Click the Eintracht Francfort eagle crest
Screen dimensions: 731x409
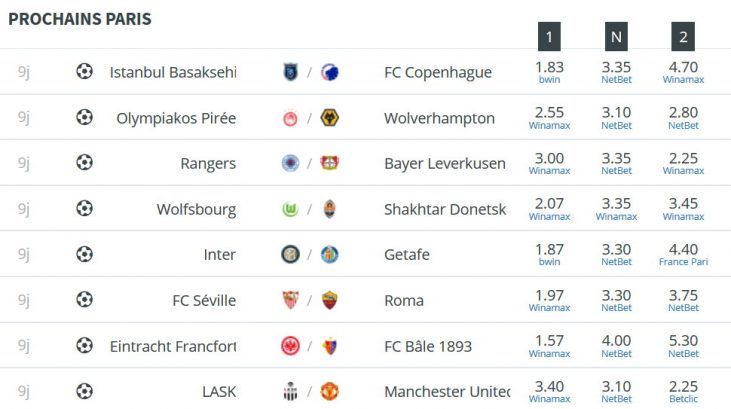tap(290, 346)
